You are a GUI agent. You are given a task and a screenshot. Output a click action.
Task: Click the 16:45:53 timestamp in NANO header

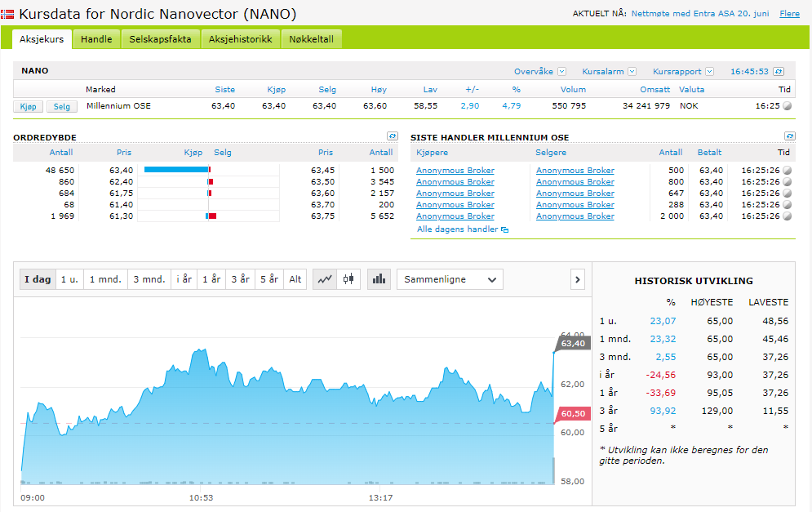coord(749,72)
